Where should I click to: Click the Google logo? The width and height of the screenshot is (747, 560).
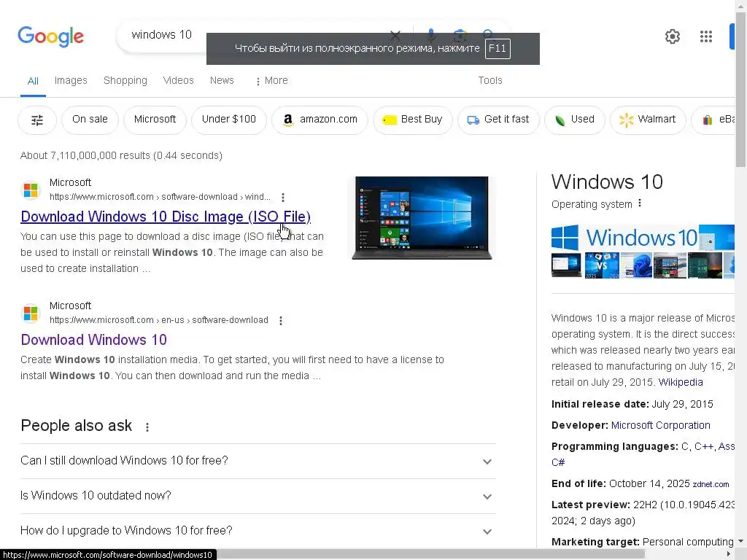tap(50, 36)
